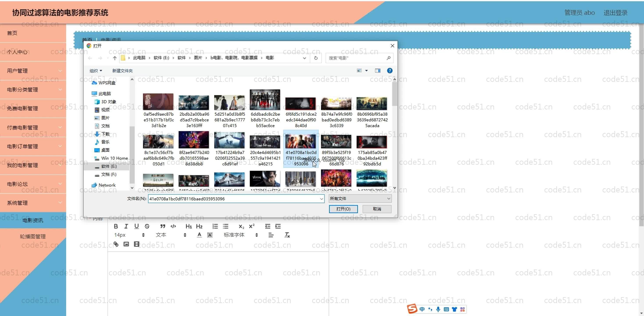Viewport: 644px width, 316px height.
Task: Open the 所有文件 file type dropdown
Action: pyautogui.click(x=360, y=199)
